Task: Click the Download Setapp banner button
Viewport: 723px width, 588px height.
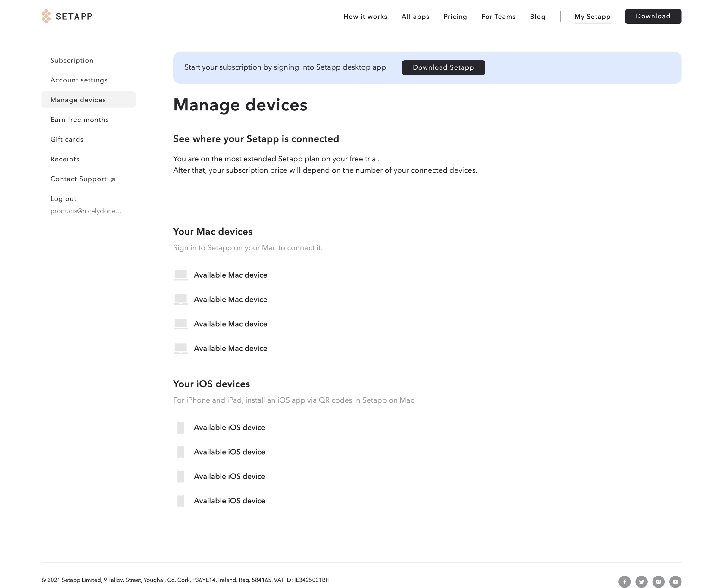Action: coord(443,67)
